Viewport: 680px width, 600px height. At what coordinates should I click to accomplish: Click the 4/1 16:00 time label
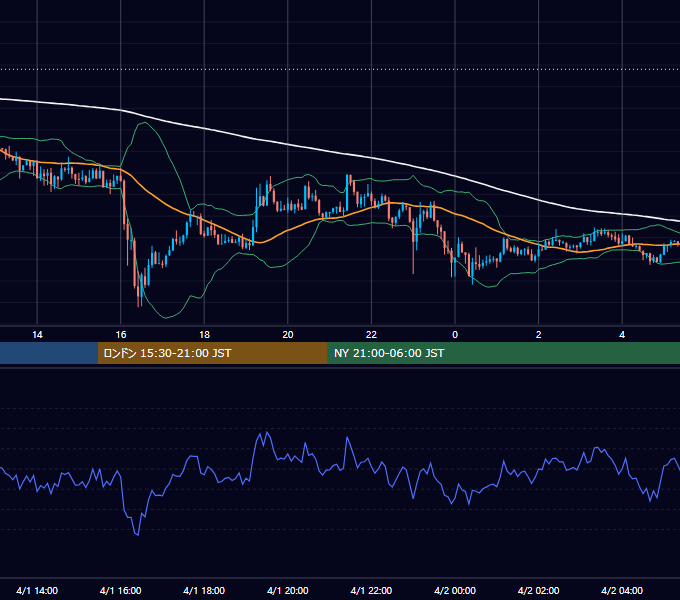[x=121, y=590]
